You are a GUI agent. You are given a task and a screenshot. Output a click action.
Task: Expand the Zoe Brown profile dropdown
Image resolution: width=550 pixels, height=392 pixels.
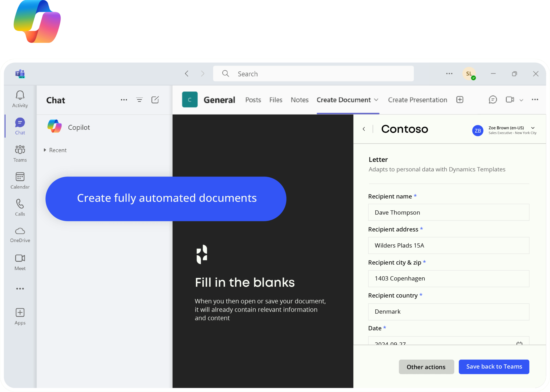pyautogui.click(x=533, y=128)
